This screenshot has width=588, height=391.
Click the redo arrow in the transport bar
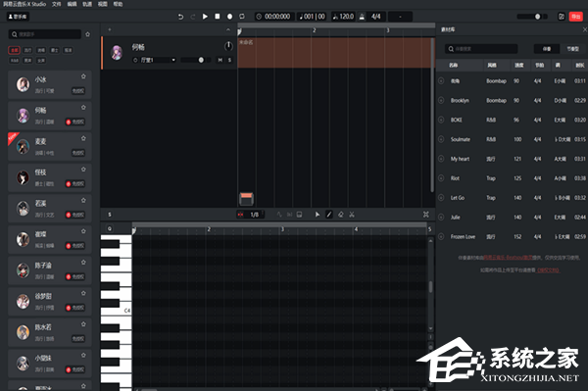pyautogui.click(x=193, y=17)
